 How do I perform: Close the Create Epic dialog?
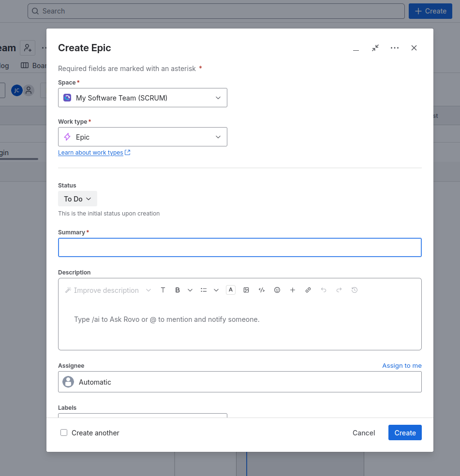414,48
